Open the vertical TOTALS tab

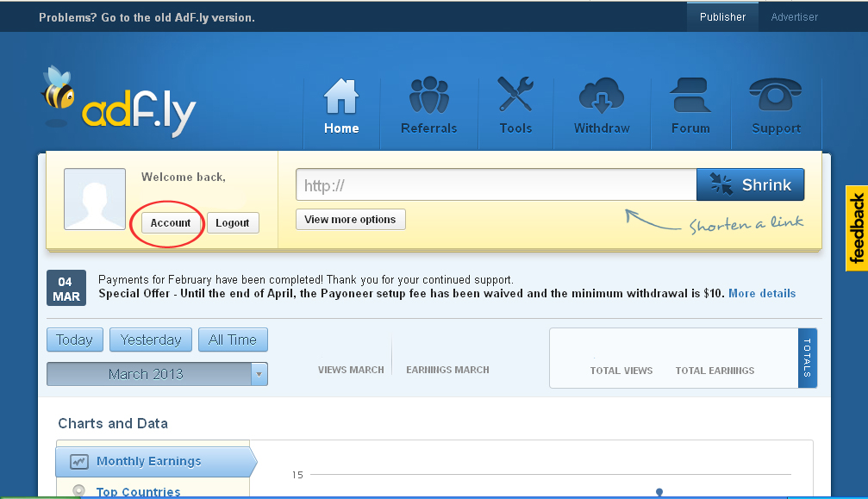click(x=807, y=358)
